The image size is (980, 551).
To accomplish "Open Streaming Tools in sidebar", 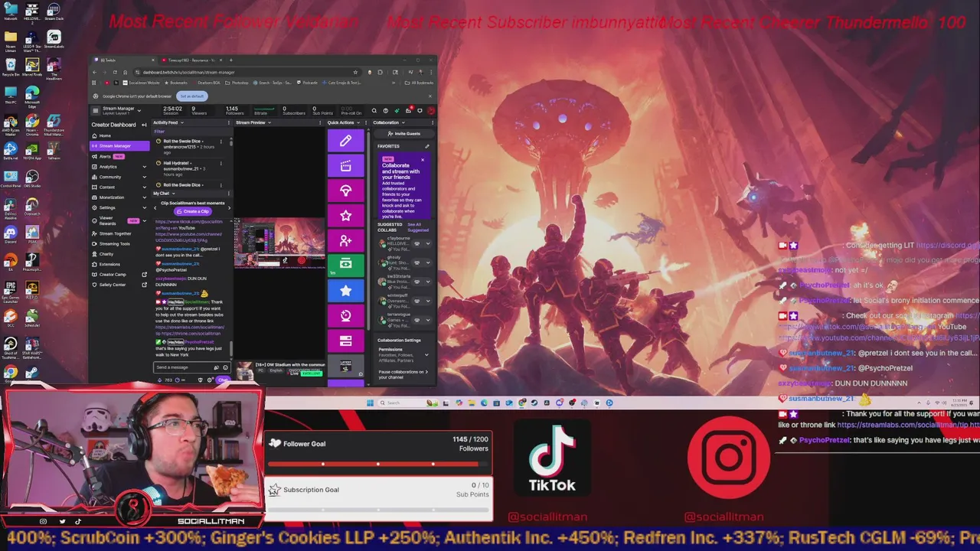I will tap(115, 243).
